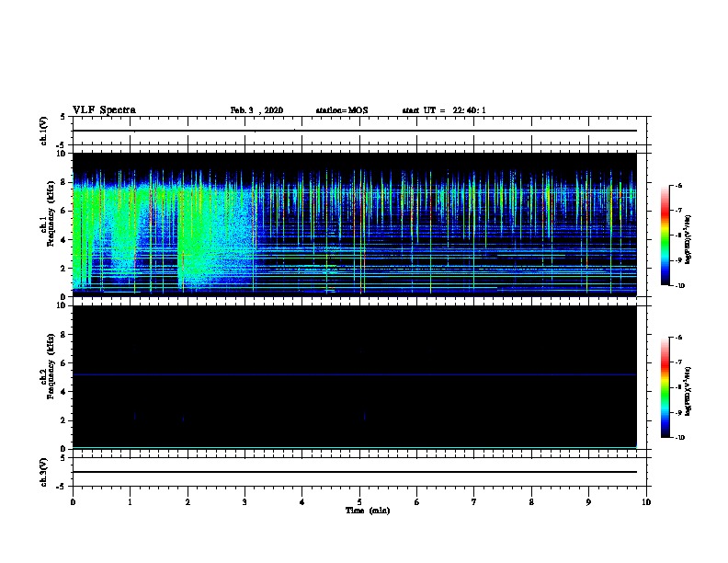
Task: Click the "Time (min)" axis label
Action: point(368,511)
